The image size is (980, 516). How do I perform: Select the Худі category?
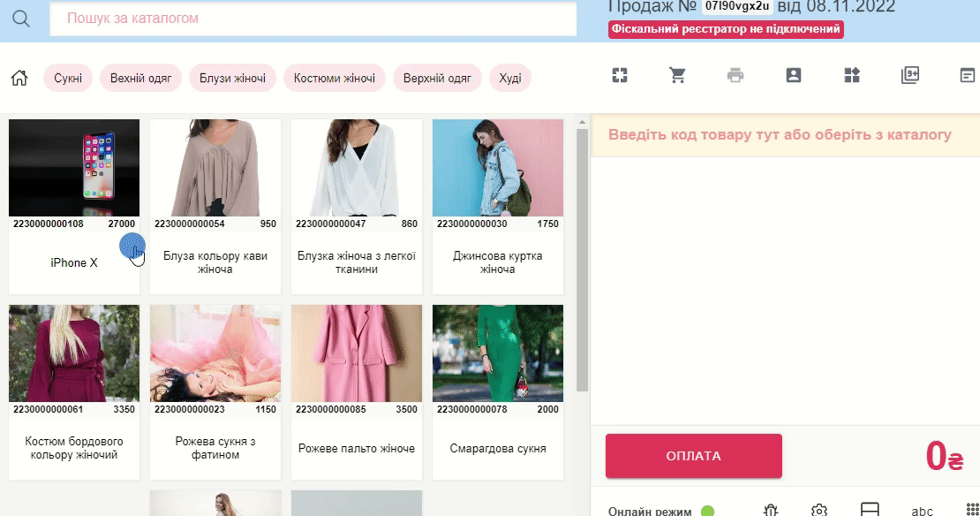[x=510, y=78]
